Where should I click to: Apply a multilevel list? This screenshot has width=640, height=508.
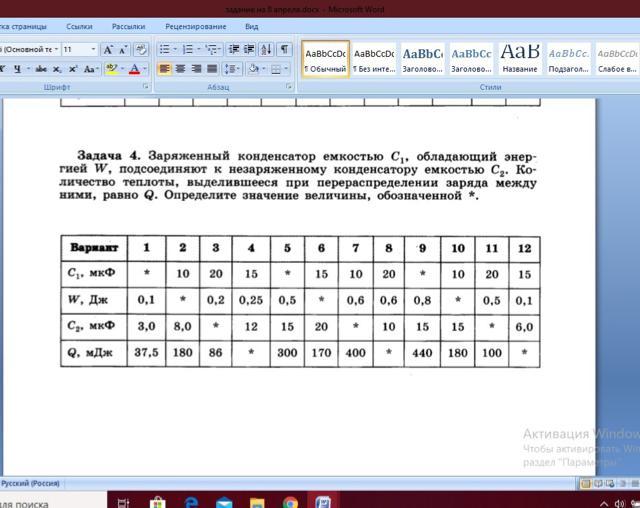pos(211,49)
